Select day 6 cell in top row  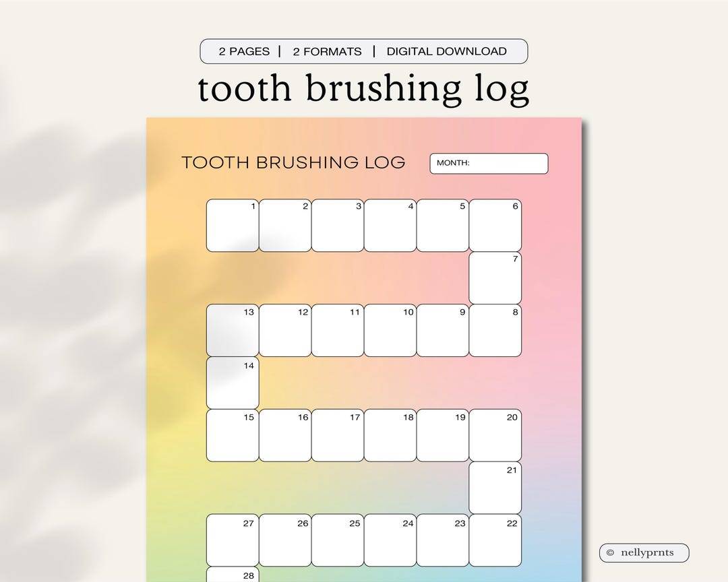[x=495, y=226]
